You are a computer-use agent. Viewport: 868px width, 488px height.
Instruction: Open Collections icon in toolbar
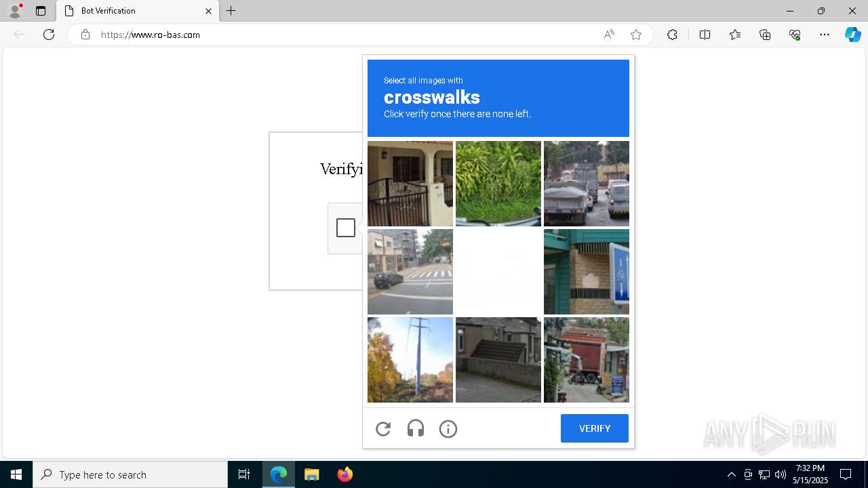765,35
